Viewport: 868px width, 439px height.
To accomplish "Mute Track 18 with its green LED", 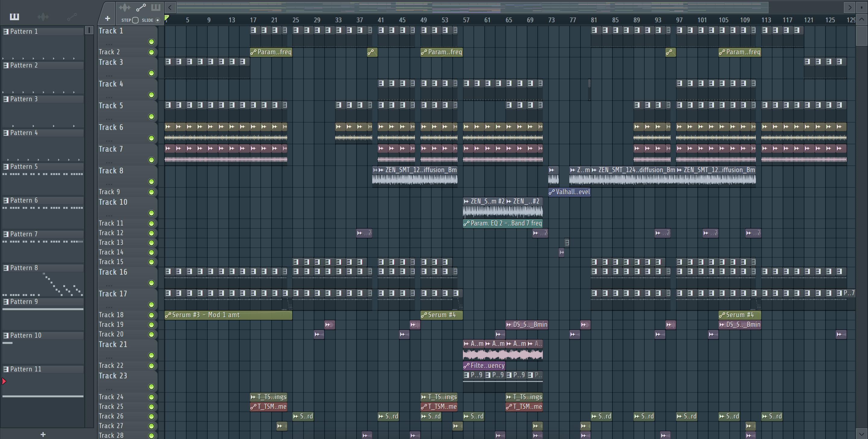I will (x=151, y=315).
